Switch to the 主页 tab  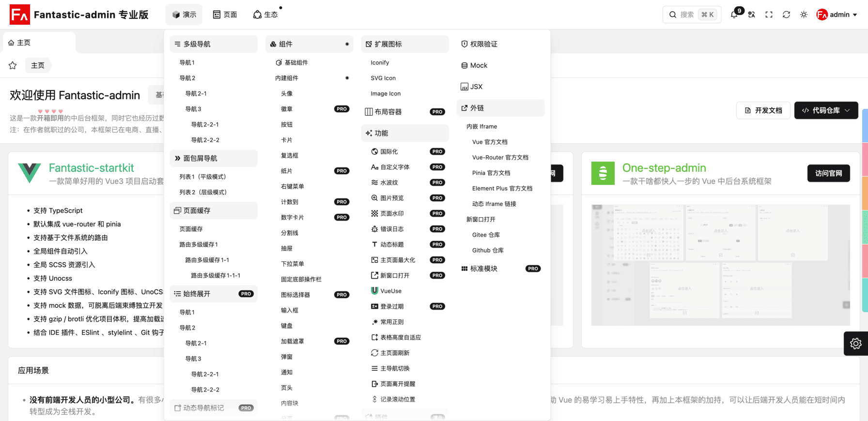[x=19, y=43]
